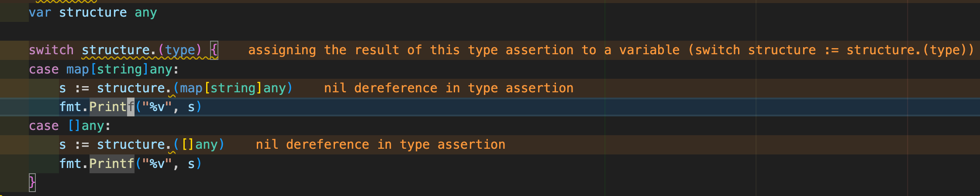This screenshot has width=980, height=196.
Task: Click 'Printf' in the highlighted current line
Action: pos(112,107)
